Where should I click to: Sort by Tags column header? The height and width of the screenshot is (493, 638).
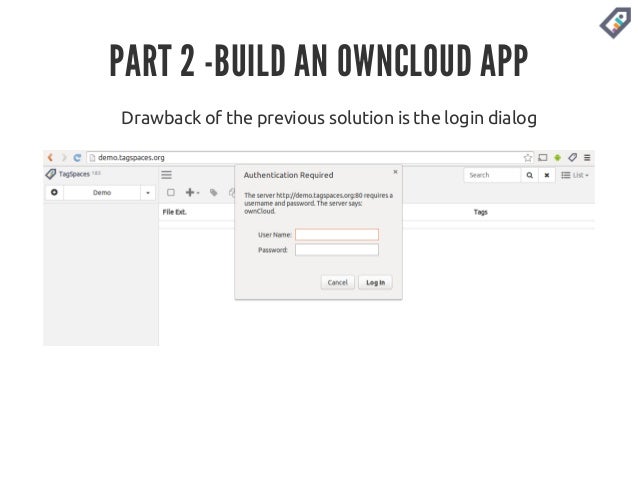[481, 212]
